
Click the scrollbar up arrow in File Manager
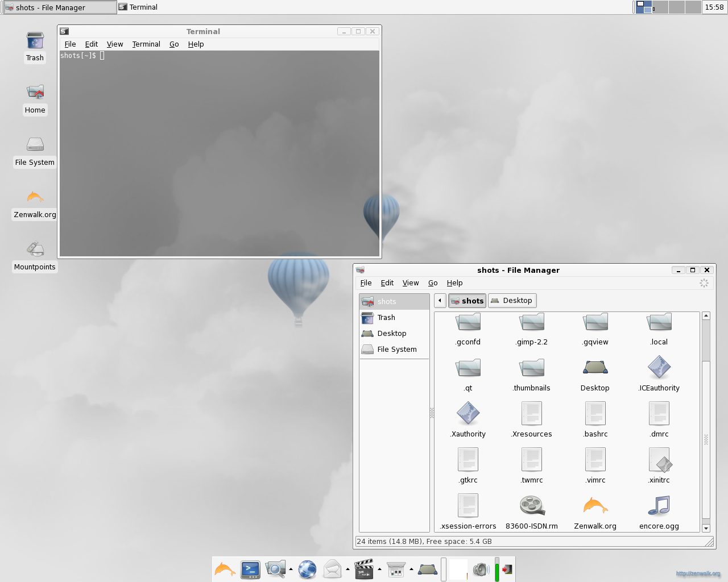tap(706, 315)
